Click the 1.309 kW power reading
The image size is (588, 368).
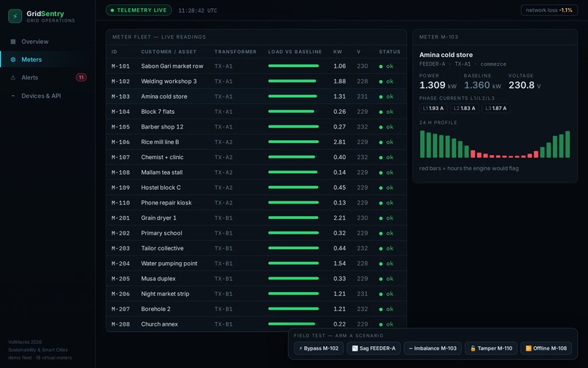pyautogui.click(x=438, y=85)
